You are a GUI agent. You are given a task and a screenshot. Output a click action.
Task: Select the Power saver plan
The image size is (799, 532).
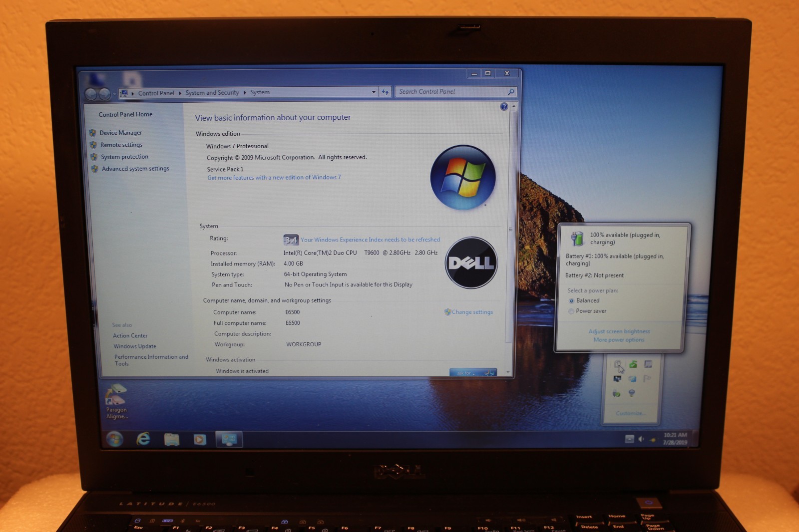tap(587, 311)
